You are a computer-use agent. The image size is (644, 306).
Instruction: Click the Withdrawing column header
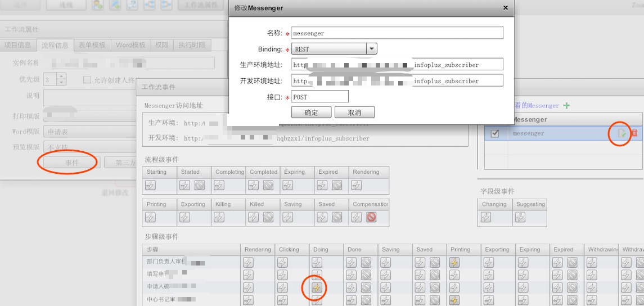[x=602, y=249]
